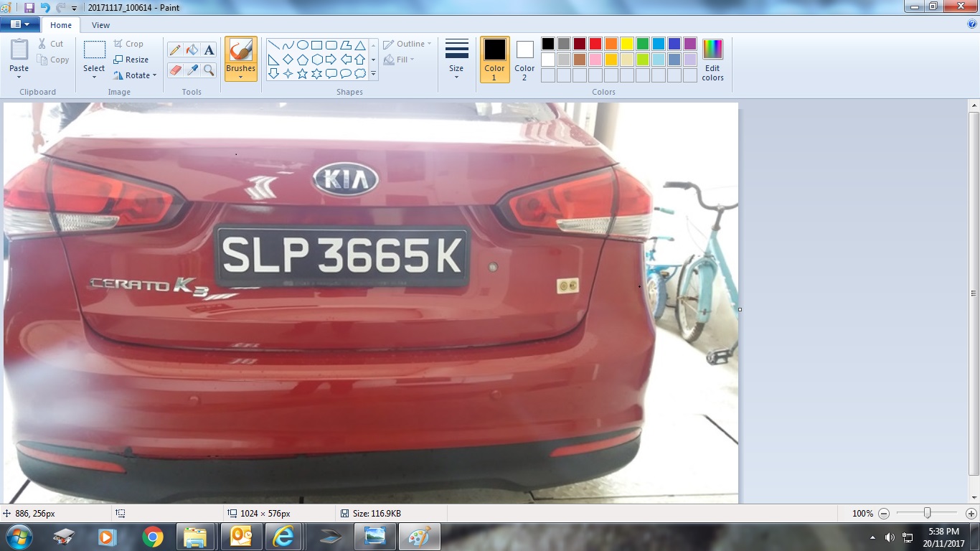Select the Fill with color bucket tool
This screenshot has height=551, width=980.
tap(192, 50)
